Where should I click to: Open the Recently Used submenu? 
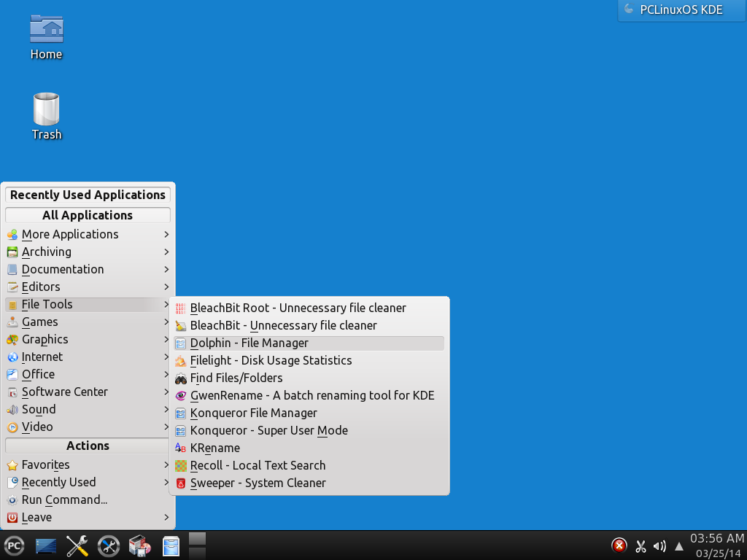point(88,483)
